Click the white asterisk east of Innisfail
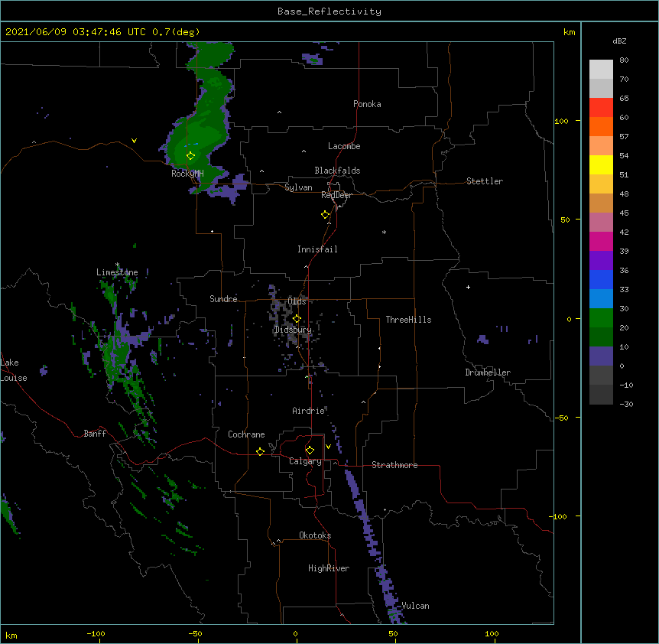 (384, 232)
